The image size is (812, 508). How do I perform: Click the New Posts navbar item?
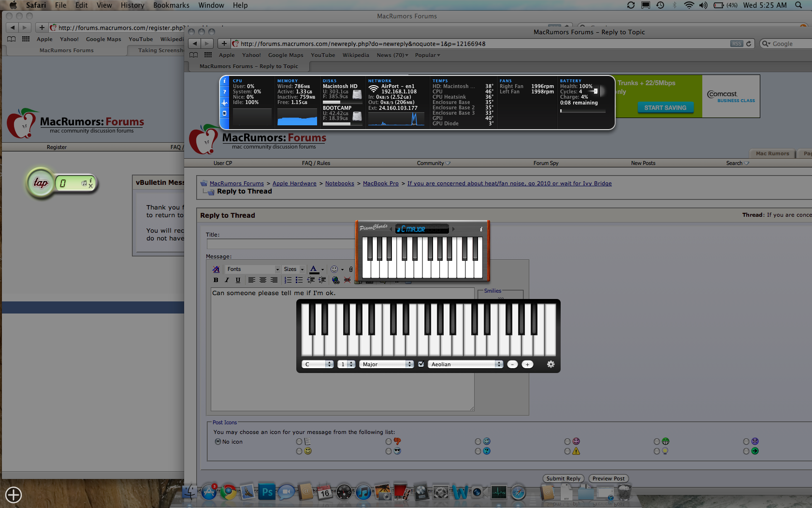coord(643,163)
